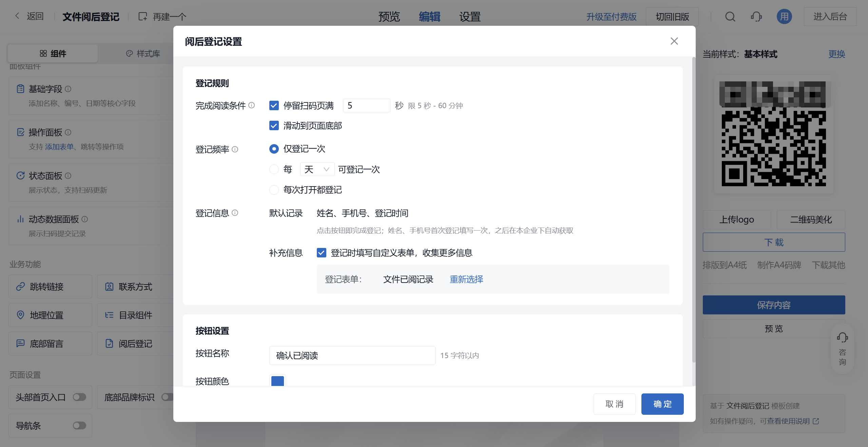Toggle the 导航条 switch
868x447 pixels.
[79, 425]
